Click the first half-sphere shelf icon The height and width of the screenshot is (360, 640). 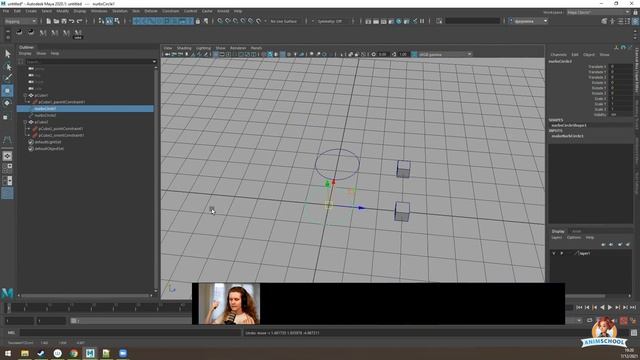(19, 32)
